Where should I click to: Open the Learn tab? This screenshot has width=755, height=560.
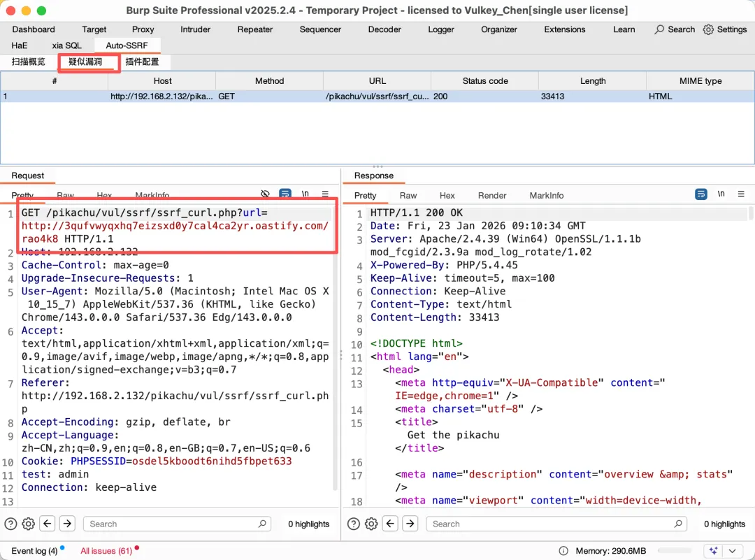pyautogui.click(x=624, y=29)
